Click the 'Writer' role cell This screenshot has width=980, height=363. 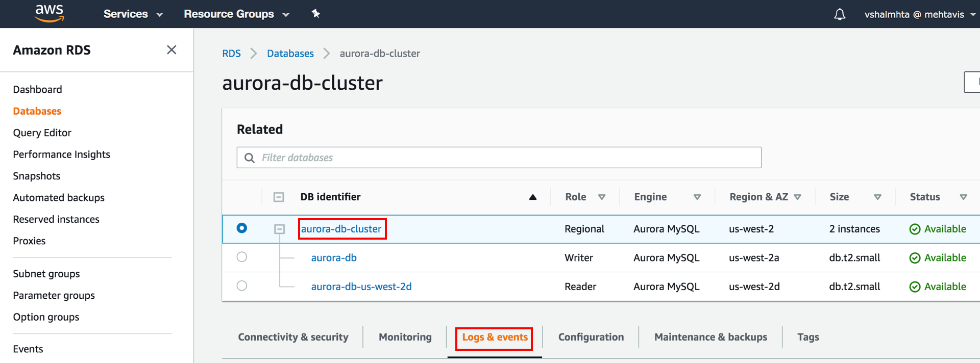point(579,258)
